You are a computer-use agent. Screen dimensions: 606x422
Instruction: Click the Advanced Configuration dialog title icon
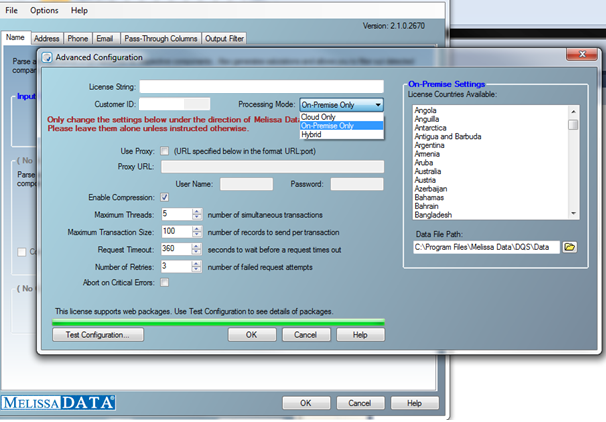coord(47,58)
